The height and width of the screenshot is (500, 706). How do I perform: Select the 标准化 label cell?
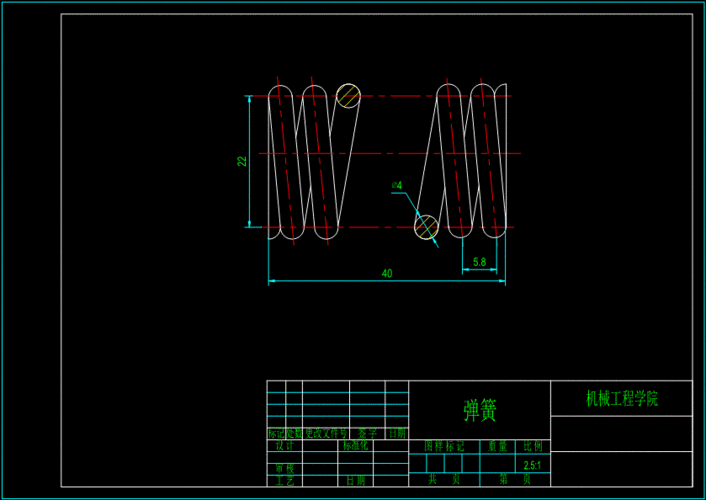tap(356, 446)
